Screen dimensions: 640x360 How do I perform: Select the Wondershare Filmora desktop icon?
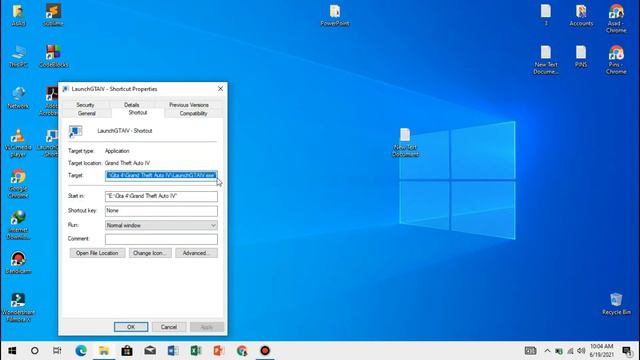[18, 307]
